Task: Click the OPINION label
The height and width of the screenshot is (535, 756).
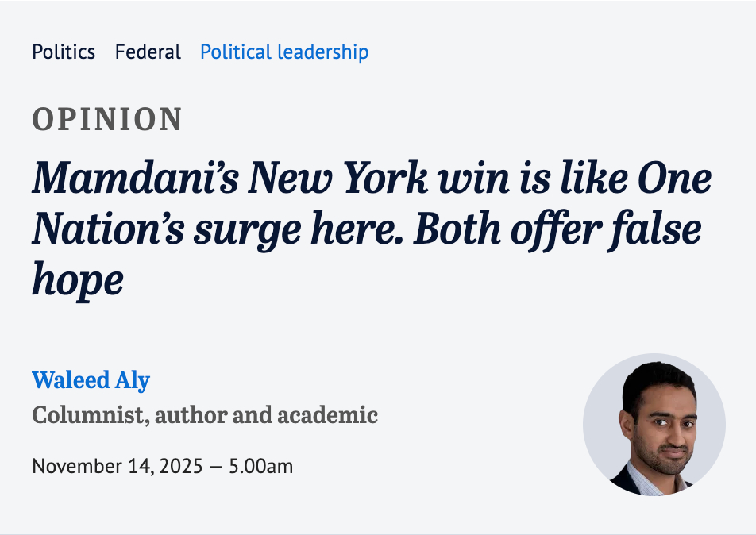Action: (107, 119)
